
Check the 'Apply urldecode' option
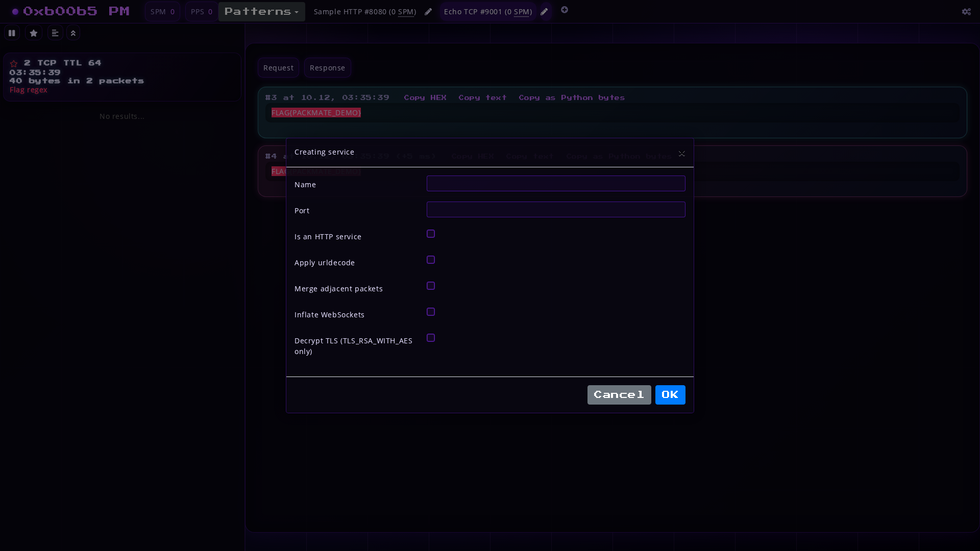click(431, 260)
